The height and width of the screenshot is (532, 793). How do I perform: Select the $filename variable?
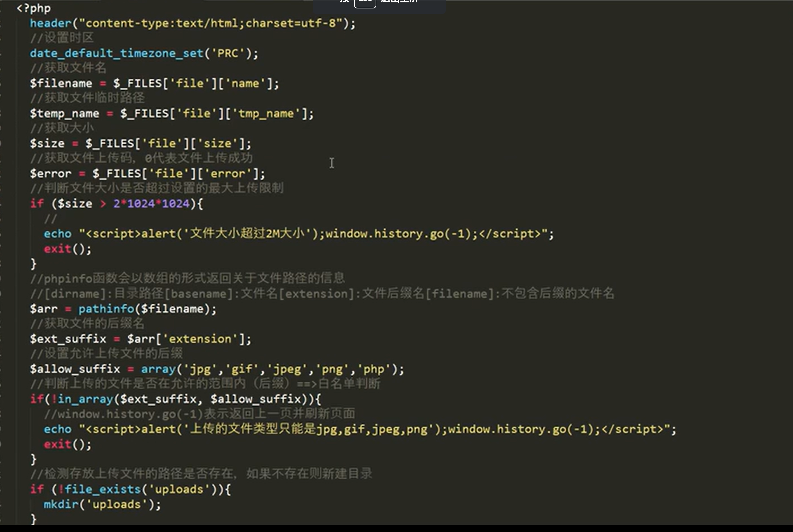[60, 83]
